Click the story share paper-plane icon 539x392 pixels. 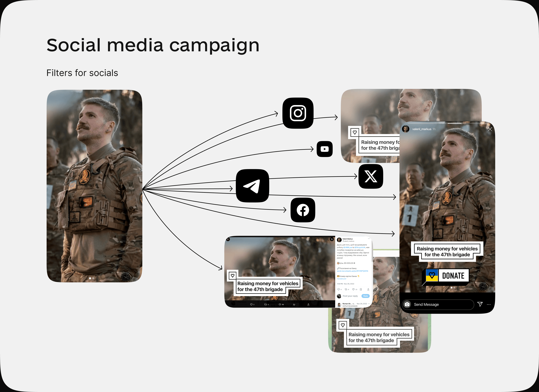coord(480,304)
